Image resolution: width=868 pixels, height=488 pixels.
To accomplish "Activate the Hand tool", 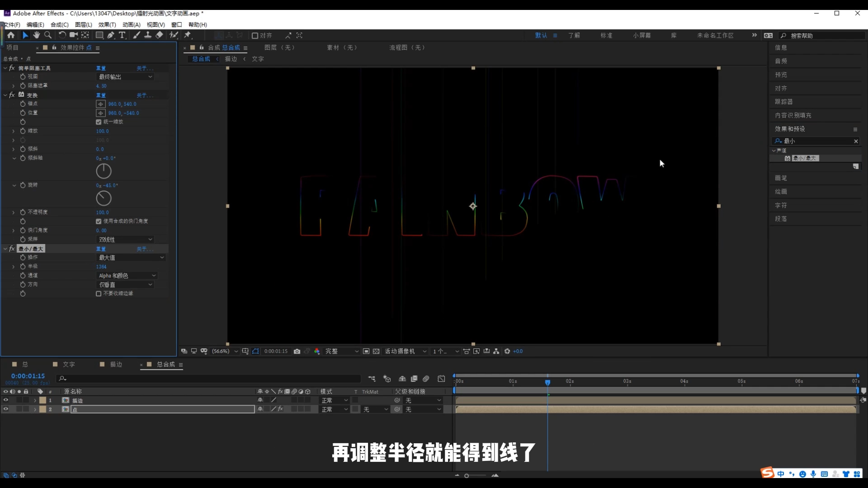I will 36,35.
